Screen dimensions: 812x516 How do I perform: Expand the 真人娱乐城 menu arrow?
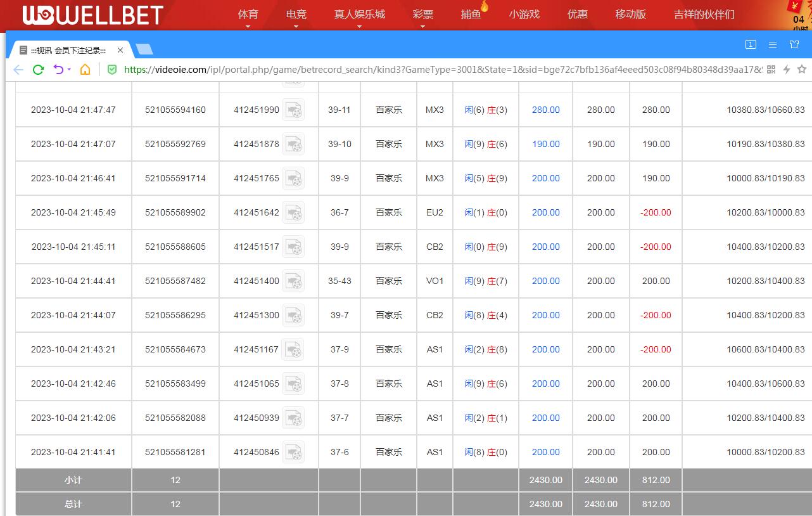pyautogui.click(x=359, y=27)
